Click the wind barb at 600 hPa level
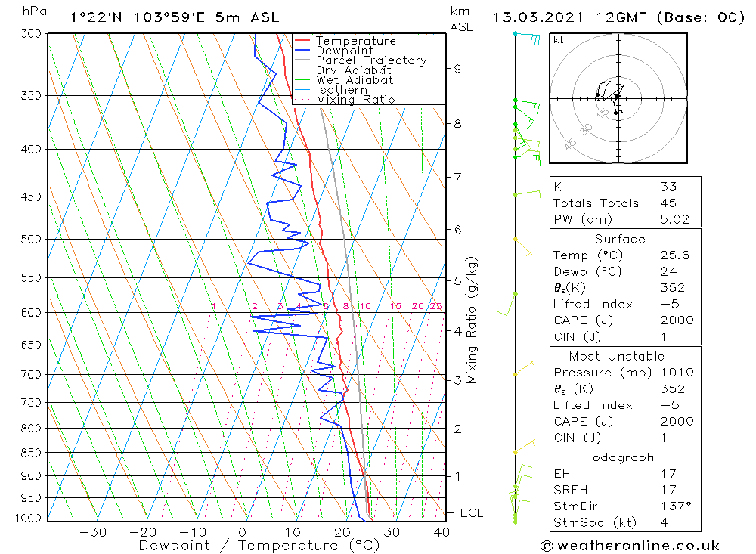The image size is (756, 554). tap(507, 305)
